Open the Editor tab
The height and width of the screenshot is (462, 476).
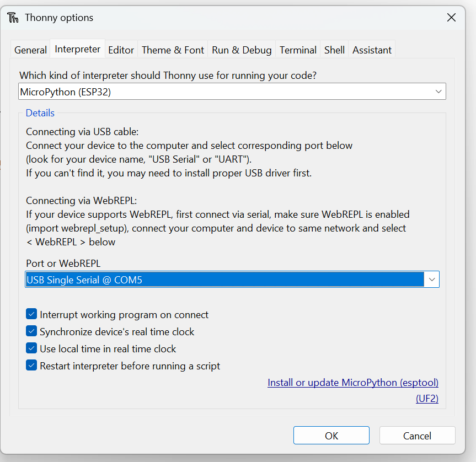pos(121,50)
